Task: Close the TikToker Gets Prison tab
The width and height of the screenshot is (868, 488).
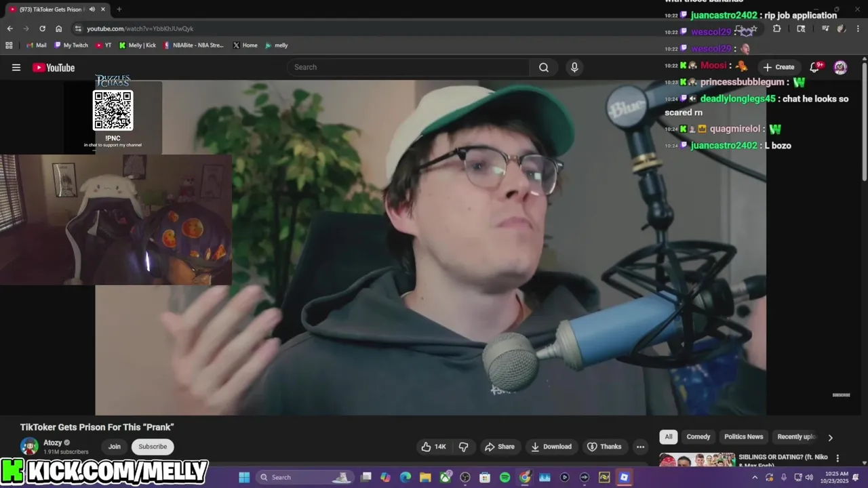Action: (x=103, y=9)
